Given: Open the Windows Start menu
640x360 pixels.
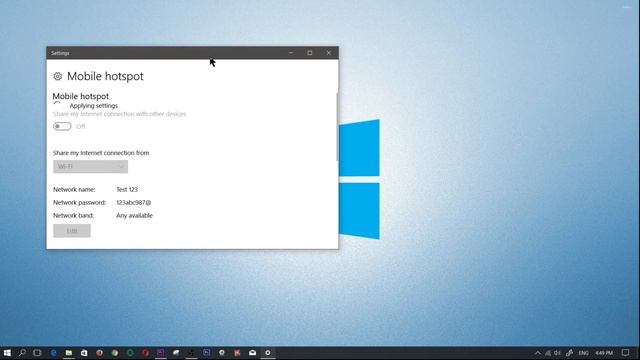Looking at the screenshot, I should click(x=7, y=353).
